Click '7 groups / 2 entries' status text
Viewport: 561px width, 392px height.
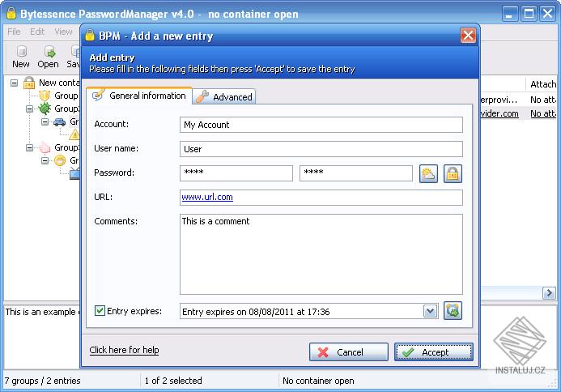click(43, 381)
